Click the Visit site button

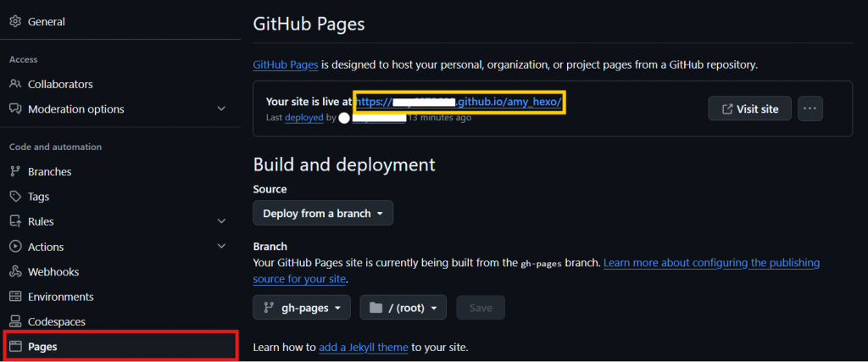coord(749,109)
